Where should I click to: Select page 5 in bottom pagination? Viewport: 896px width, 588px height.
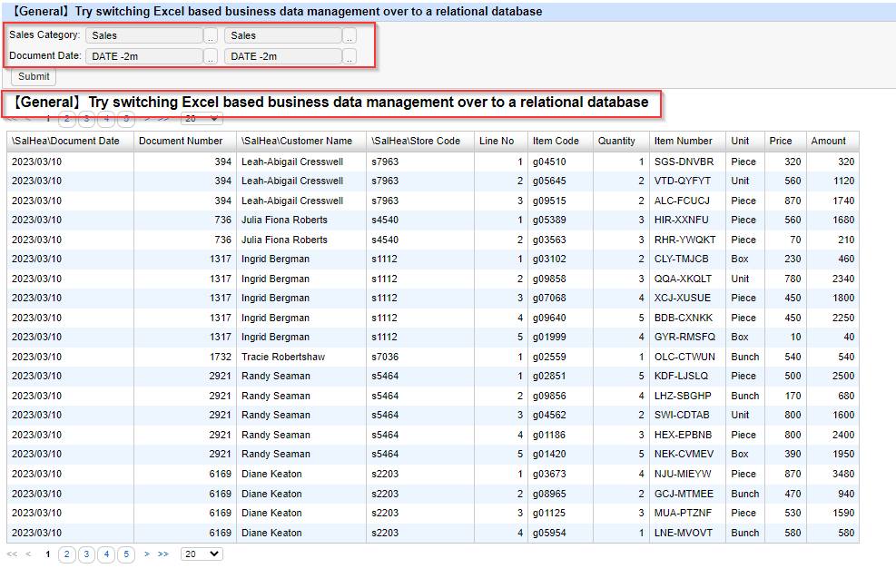point(126,554)
